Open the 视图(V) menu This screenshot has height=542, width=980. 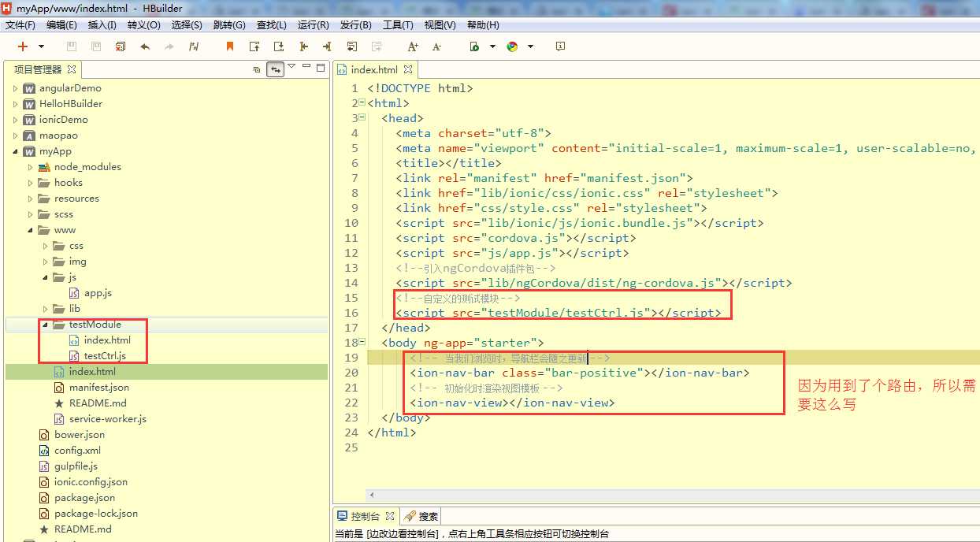(440, 25)
